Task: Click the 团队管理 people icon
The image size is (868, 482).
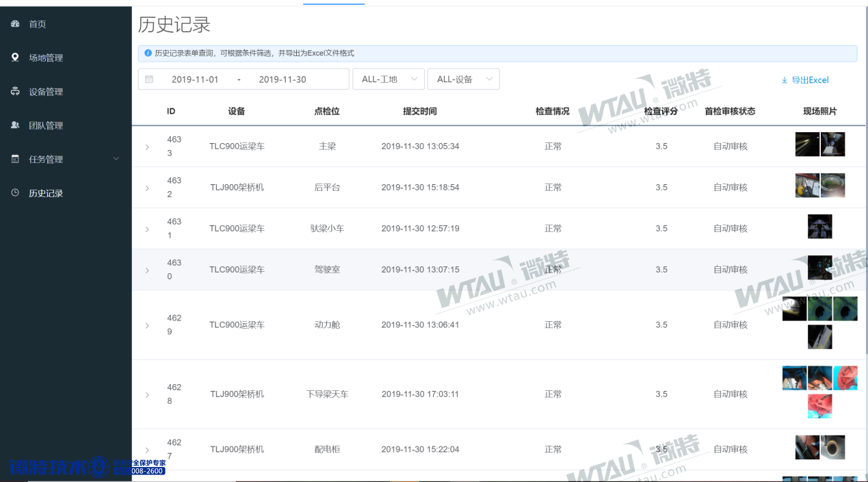Action: pyautogui.click(x=15, y=125)
